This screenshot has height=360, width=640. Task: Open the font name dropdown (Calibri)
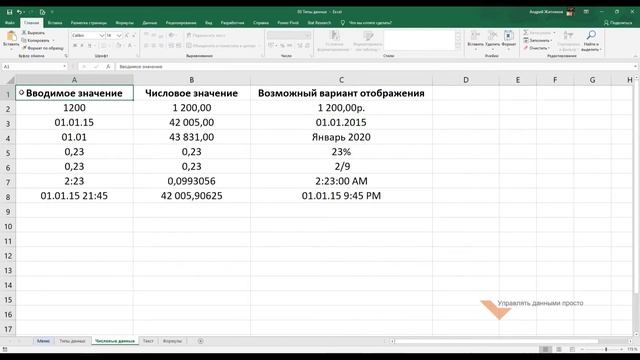pyautogui.click(x=102, y=36)
